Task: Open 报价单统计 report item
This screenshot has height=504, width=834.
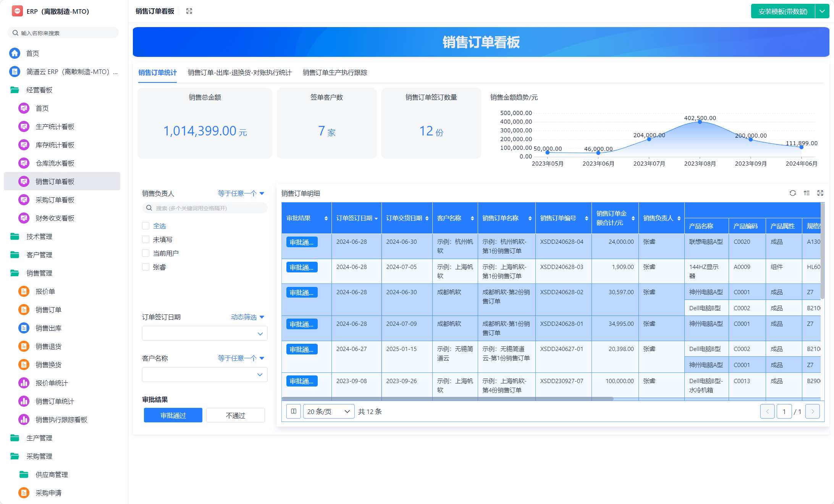Action: pos(52,383)
